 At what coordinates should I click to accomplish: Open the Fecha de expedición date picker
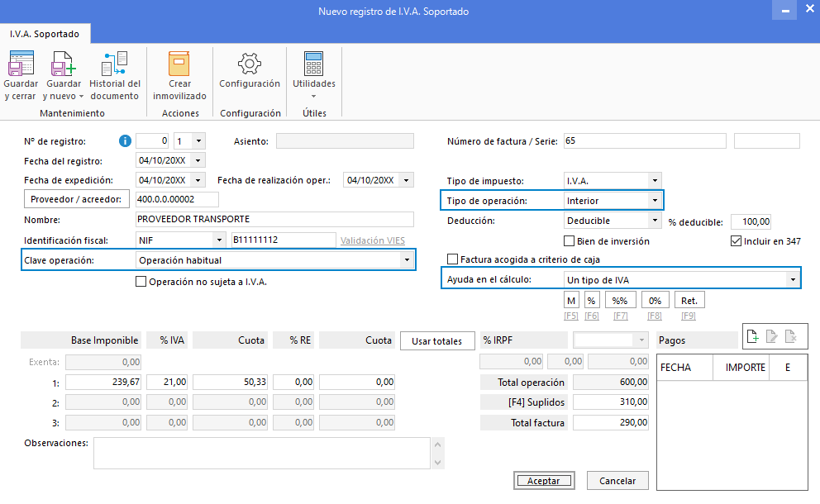(x=198, y=180)
